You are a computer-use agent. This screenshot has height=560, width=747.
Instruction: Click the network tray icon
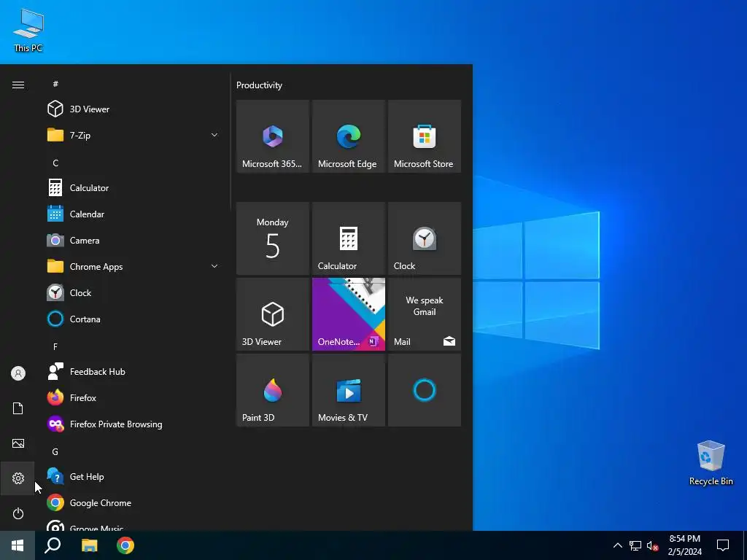tap(635, 545)
